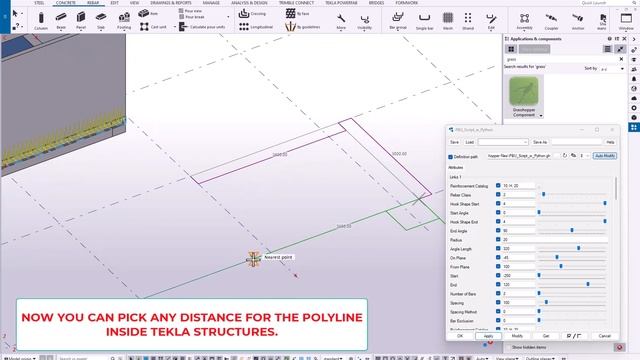Select the Longitudinal rebar tool
Viewport: 640px width, 360px height.
tap(256, 27)
